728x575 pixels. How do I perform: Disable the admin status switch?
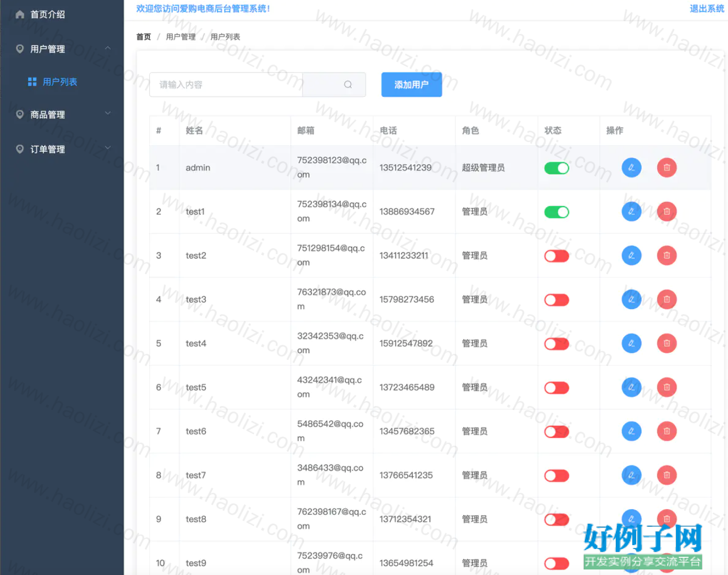557,168
